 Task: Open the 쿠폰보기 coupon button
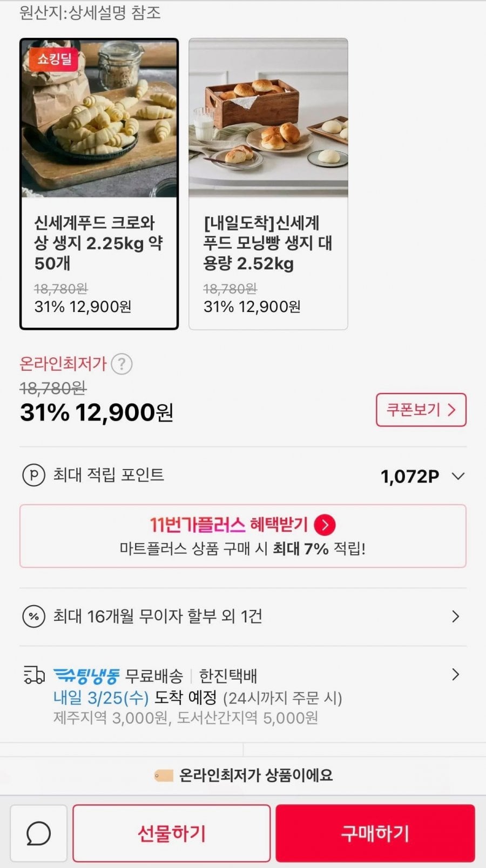click(421, 410)
